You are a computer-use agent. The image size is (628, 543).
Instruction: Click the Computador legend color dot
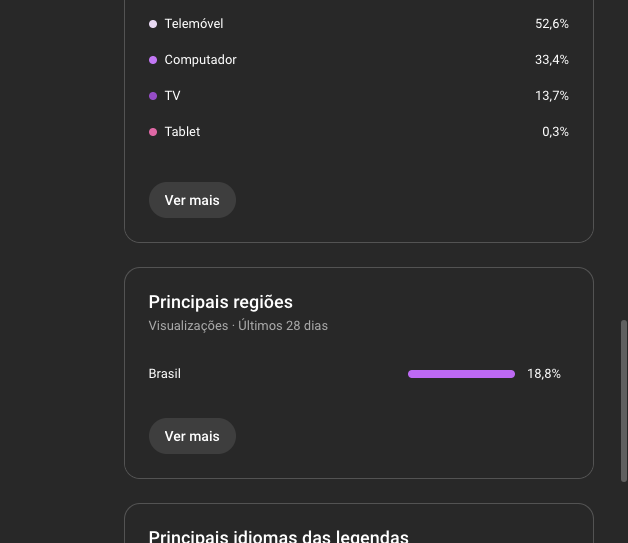(153, 60)
